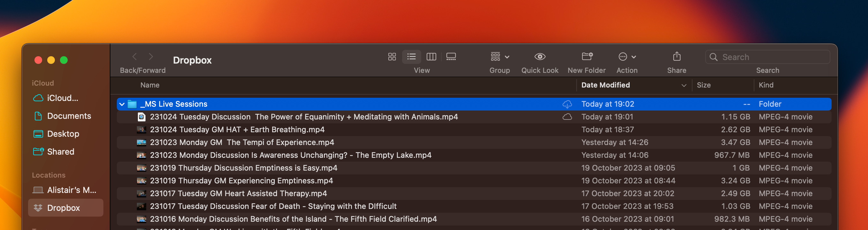868x230 pixels.
Task: Click the Today at 19:02 date cell
Action: (608, 104)
